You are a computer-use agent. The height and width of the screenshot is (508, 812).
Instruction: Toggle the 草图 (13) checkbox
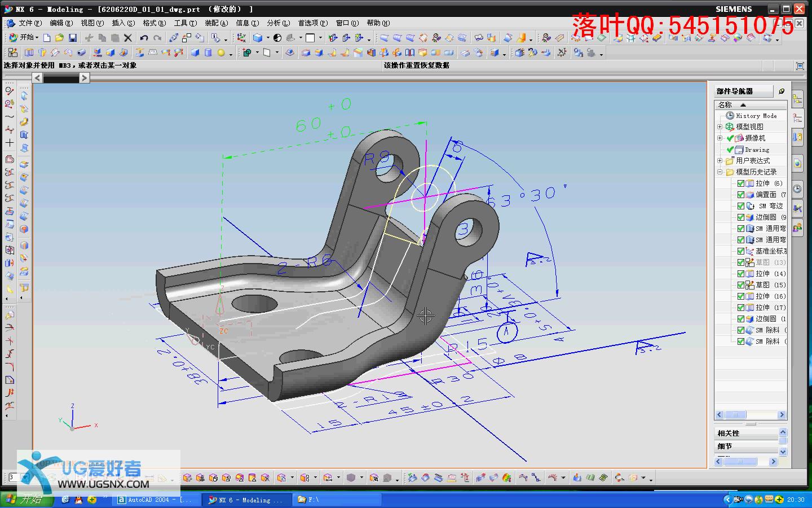[x=741, y=262]
